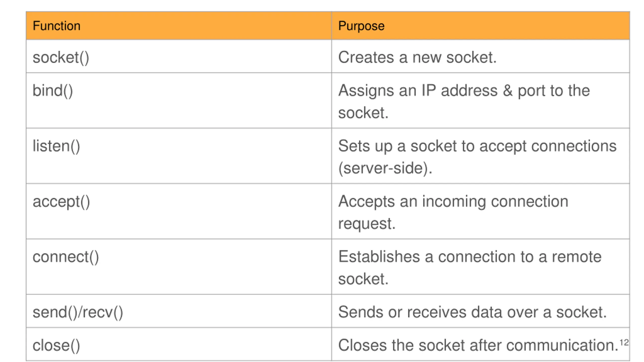Click 'Establishes a connection to a remote' text
The width and height of the screenshot is (644, 362).
click(470, 257)
